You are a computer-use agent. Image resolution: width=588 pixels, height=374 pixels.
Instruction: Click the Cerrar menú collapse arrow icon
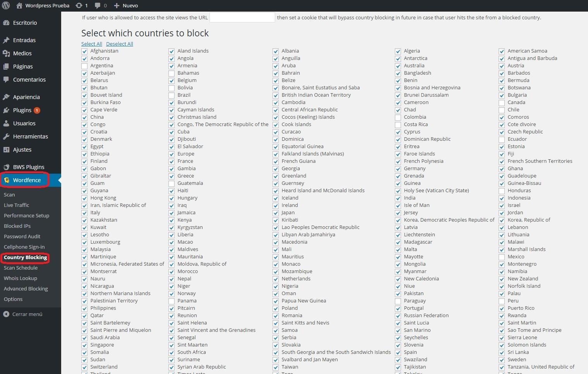point(6,314)
